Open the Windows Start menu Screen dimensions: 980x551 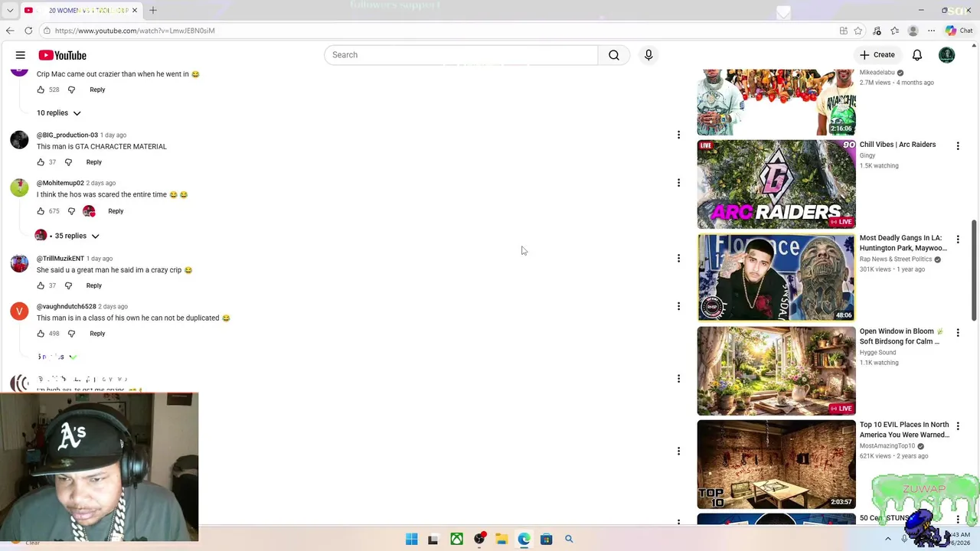(412, 539)
